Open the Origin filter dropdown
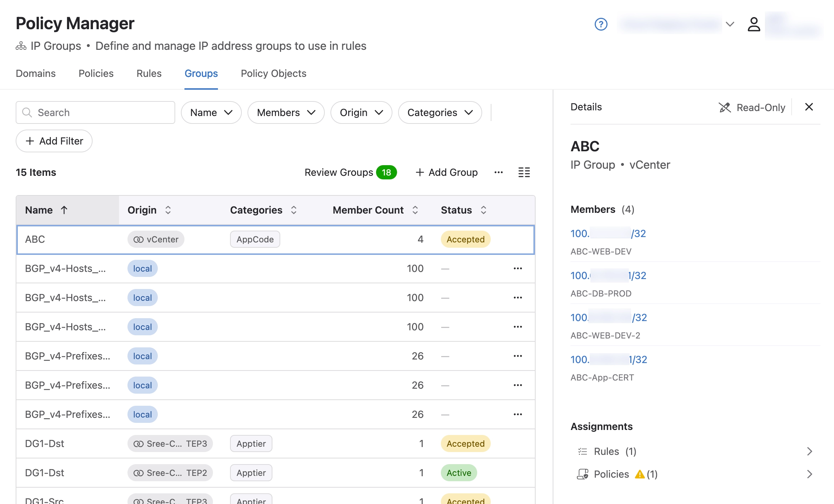The height and width of the screenshot is (504, 834). (361, 112)
